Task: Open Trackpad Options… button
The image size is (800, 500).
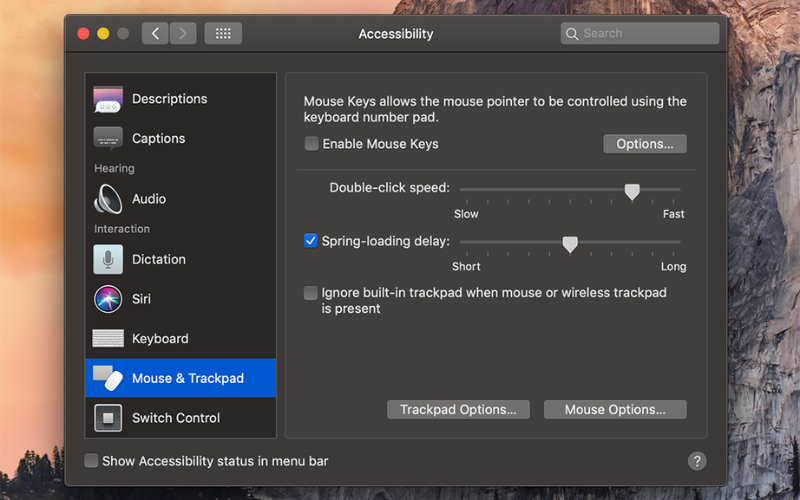Action: (x=458, y=409)
